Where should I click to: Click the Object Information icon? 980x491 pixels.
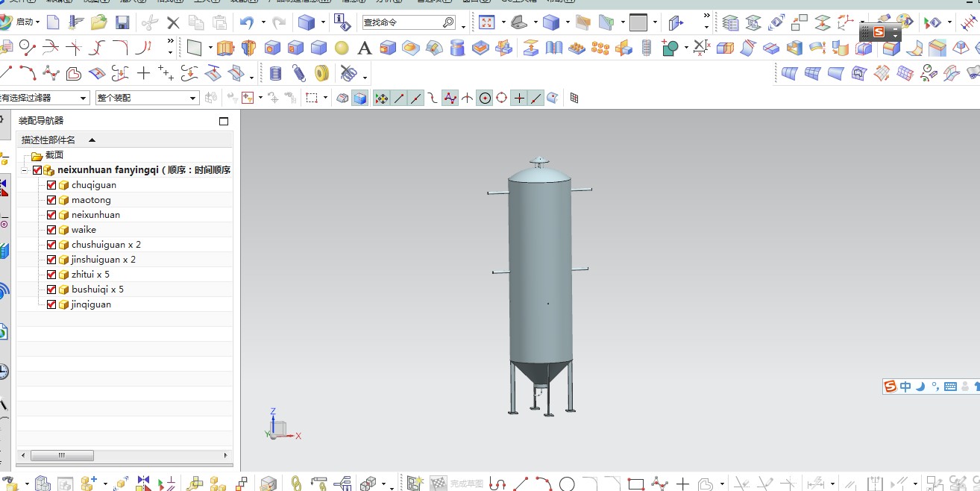point(342,22)
